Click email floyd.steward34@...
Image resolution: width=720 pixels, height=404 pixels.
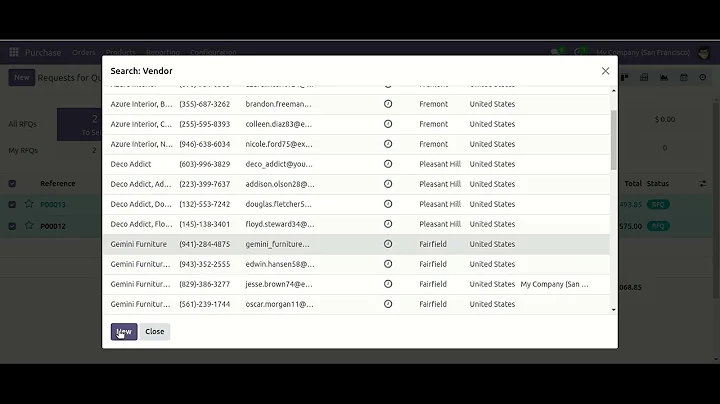point(280,224)
